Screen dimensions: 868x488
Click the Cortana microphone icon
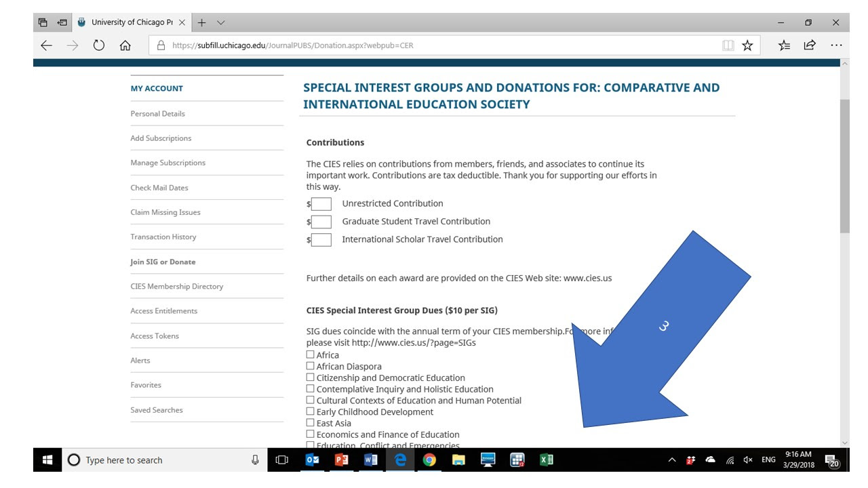click(x=255, y=460)
